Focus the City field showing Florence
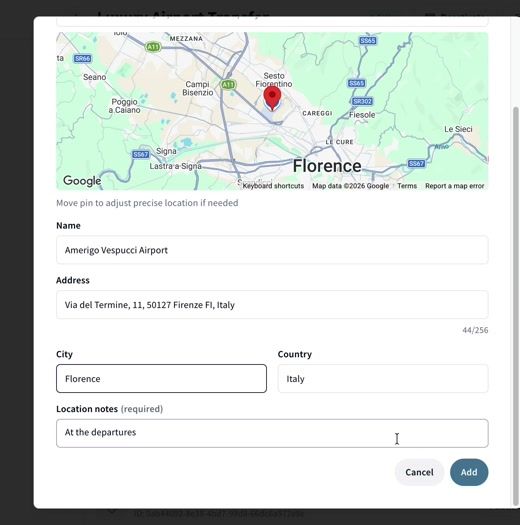Screen dimensions: 520x525 point(161,379)
